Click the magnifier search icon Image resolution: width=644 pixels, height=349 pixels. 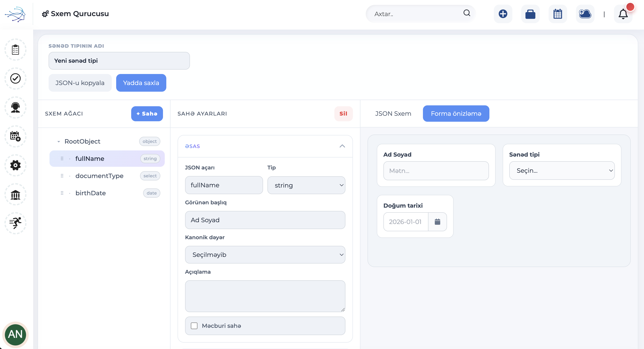[466, 13]
